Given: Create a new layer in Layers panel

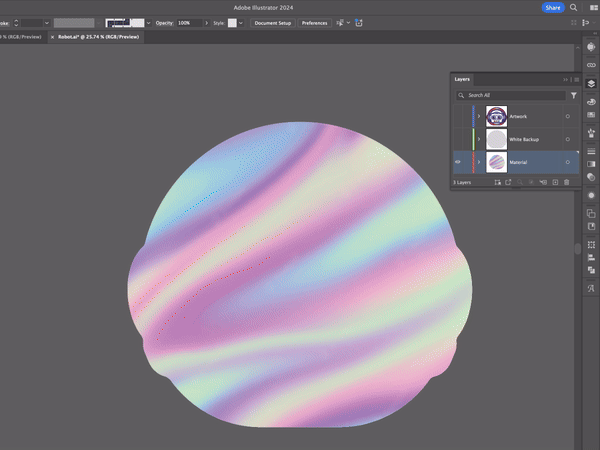Looking at the screenshot, I should click(x=555, y=182).
